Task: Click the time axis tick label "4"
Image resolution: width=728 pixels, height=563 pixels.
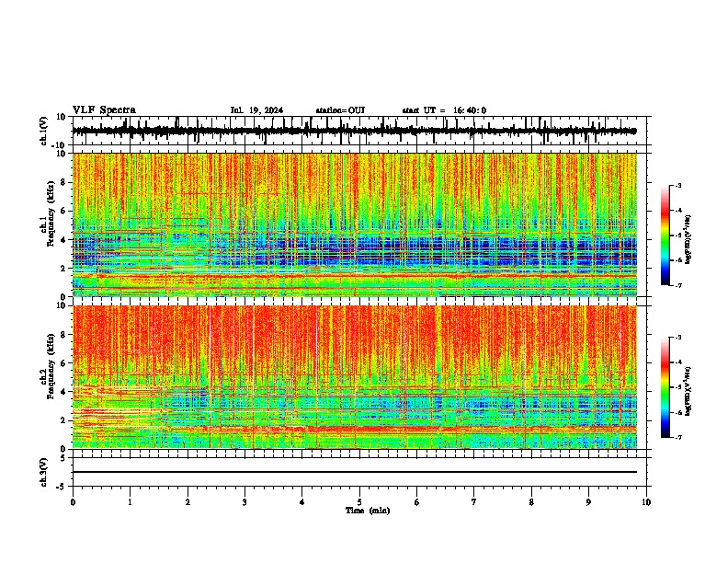Action: (x=302, y=502)
